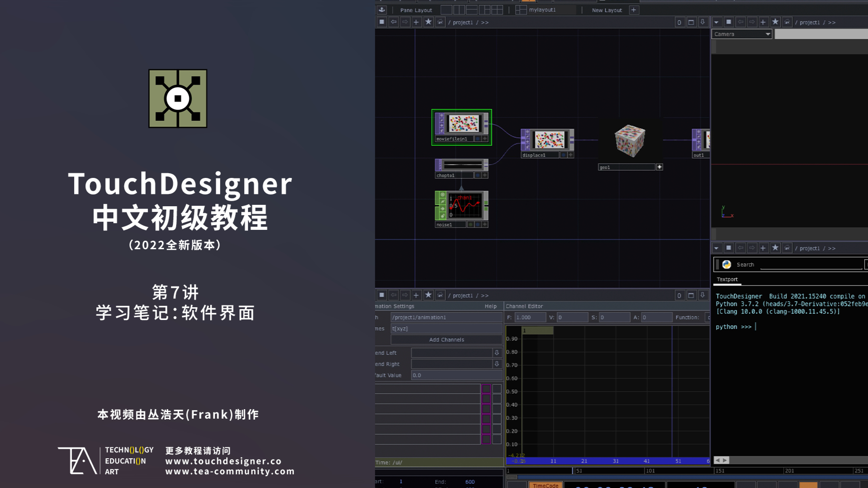
Task: Click the Add Channels button
Action: coord(446,340)
